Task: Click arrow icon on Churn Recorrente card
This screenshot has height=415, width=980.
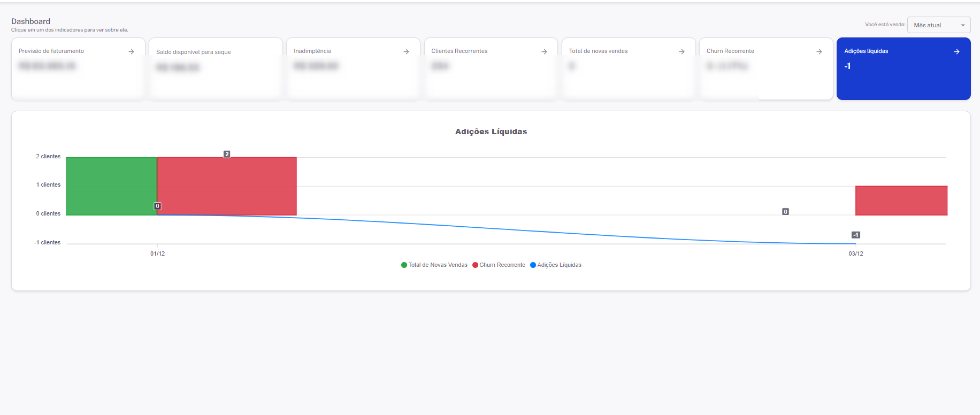Action: (x=819, y=52)
